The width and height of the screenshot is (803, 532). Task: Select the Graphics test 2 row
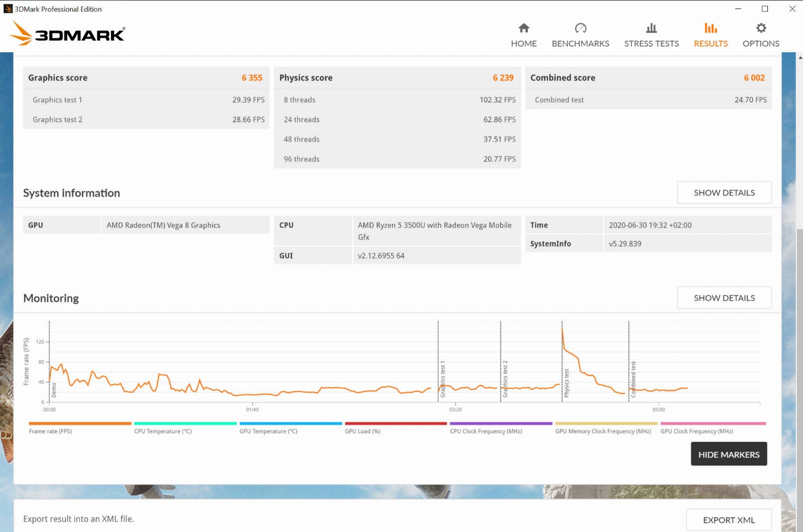coord(146,119)
